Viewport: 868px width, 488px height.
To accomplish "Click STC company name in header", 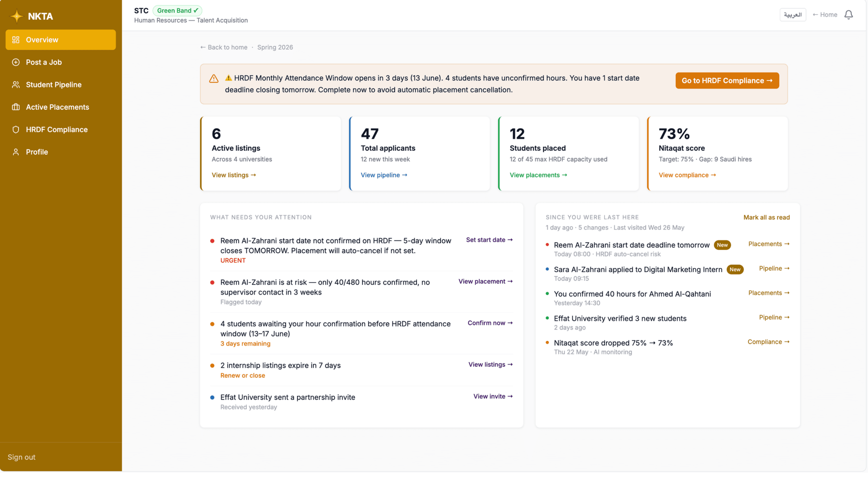I will pyautogui.click(x=141, y=10).
